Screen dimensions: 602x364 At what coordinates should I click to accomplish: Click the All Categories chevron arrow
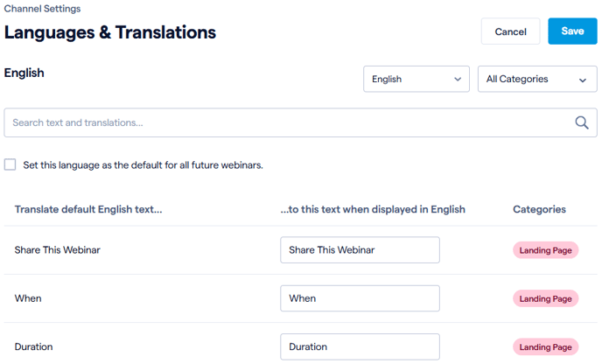click(583, 80)
